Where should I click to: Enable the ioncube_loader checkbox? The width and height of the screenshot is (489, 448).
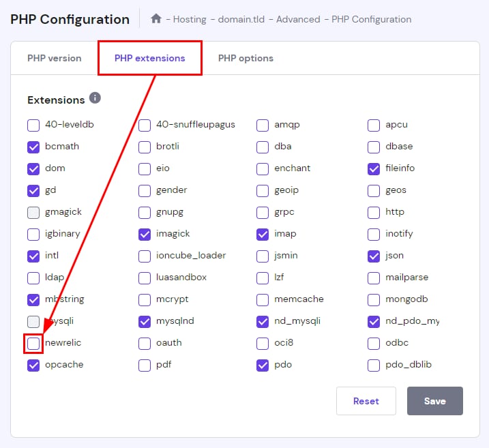point(145,256)
